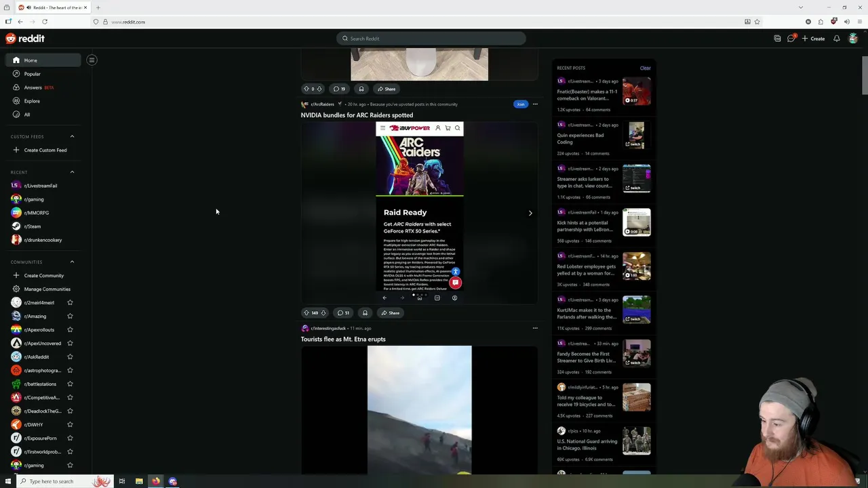Downvote the NVIDIA bundles post
868x488 pixels.
point(323,313)
